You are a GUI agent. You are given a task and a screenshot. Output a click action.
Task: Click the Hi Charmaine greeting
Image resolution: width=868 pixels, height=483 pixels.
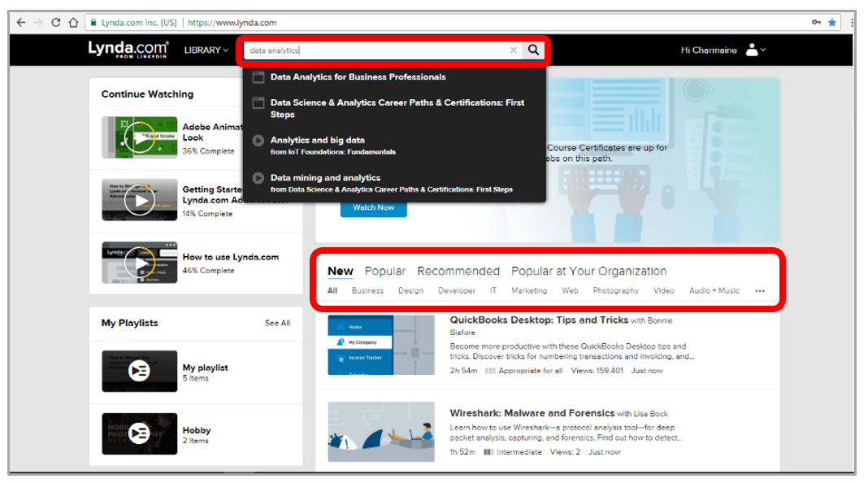(x=709, y=50)
